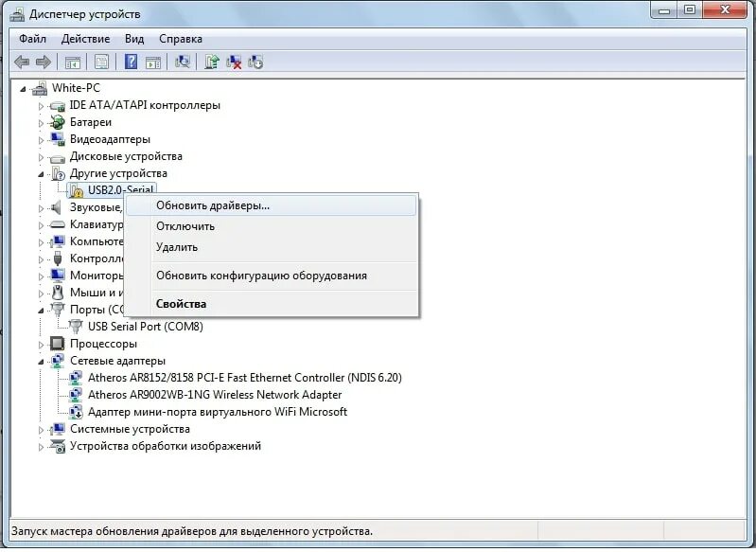This screenshot has width=756, height=552.
Task: Collapse the Порты node
Action: point(41,311)
